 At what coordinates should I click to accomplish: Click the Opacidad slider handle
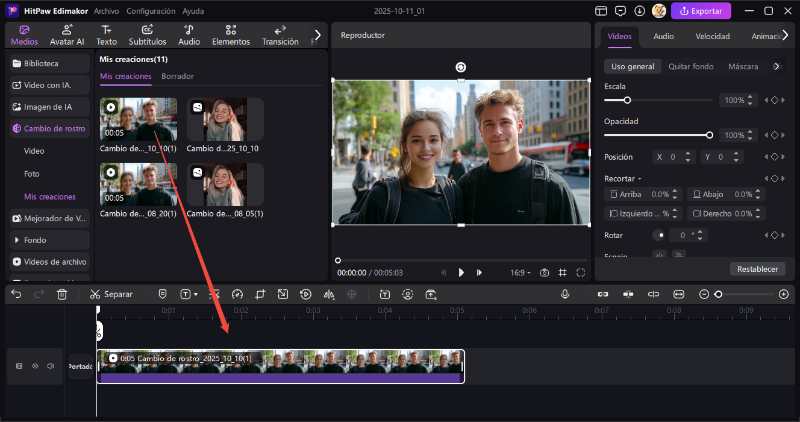(x=709, y=134)
